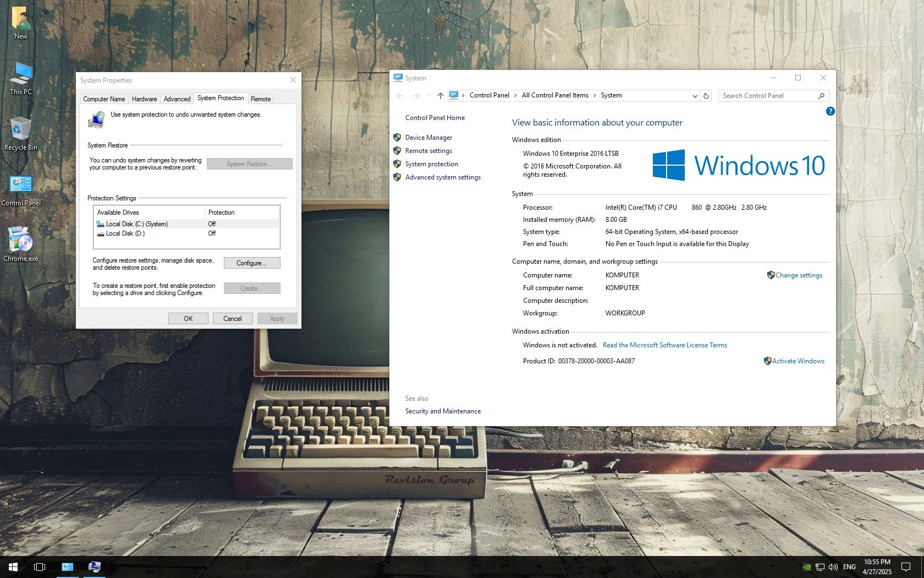The image size is (924, 578).
Task: Click the Windows Start button
Action: (13, 566)
